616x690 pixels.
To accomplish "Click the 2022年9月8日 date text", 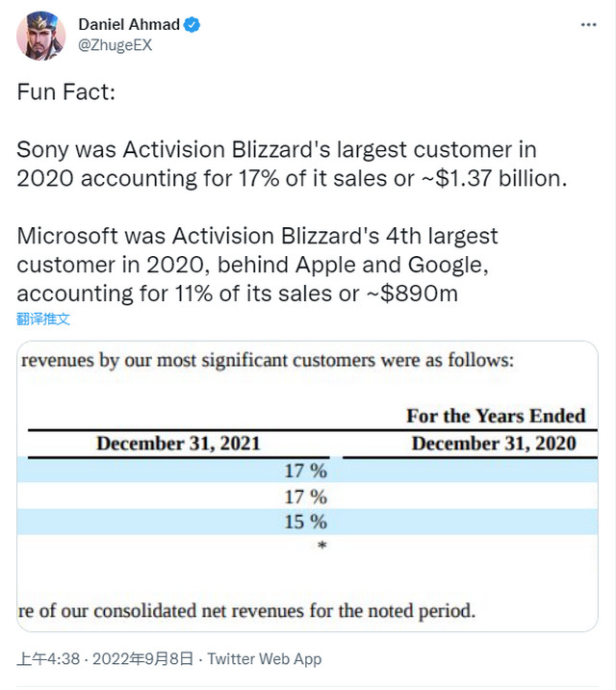I will click(143, 659).
